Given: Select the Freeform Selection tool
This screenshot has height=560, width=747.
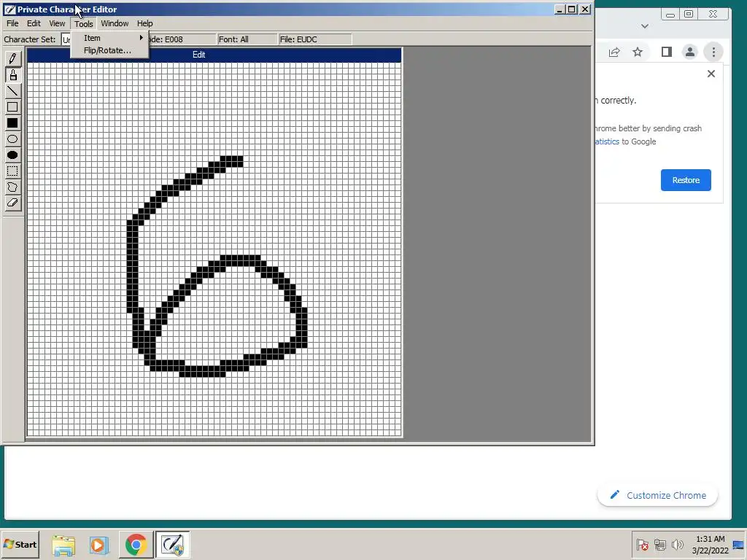Looking at the screenshot, I should point(13,187).
